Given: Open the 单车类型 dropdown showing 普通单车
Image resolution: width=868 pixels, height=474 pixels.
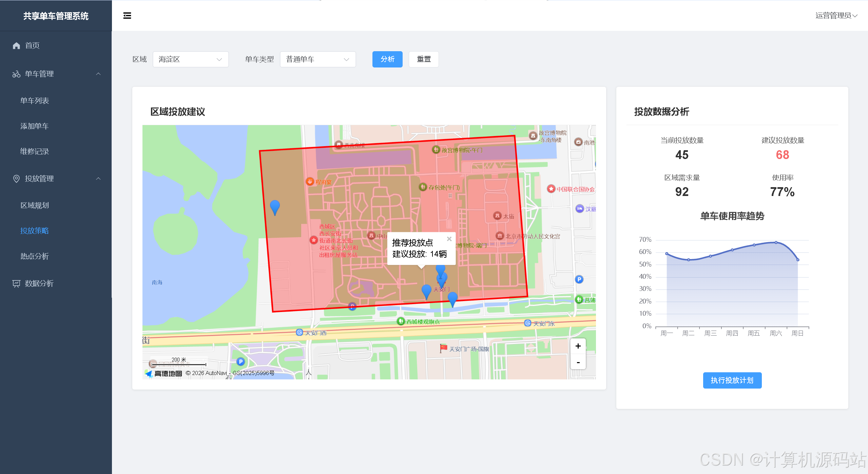Looking at the screenshot, I should point(317,59).
